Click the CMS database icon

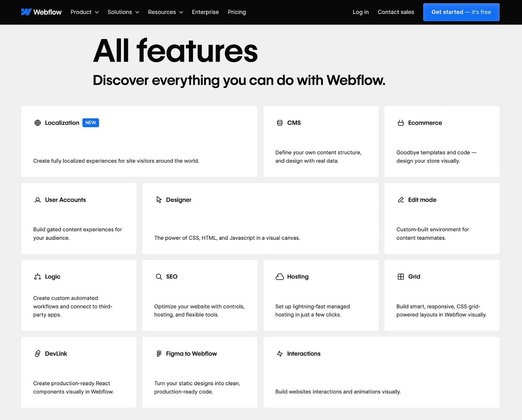(280, 123)
